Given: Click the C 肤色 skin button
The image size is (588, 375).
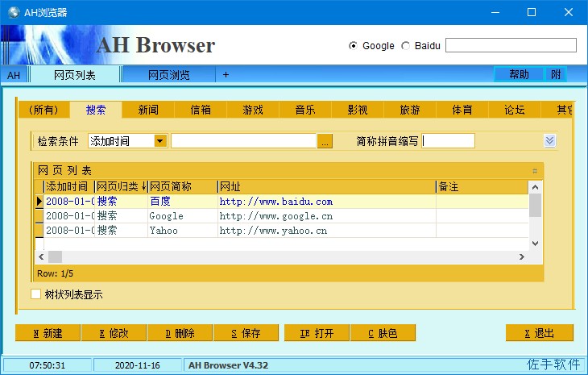Looking at the screenshot, I should [x=383, y=333].
